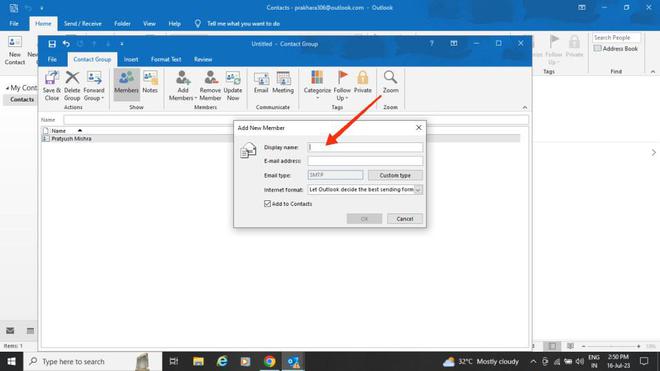The width and height of the screenshot is (660, 371).
Task: Show hidden system tray icons
Action: click(x=533, y=361)
